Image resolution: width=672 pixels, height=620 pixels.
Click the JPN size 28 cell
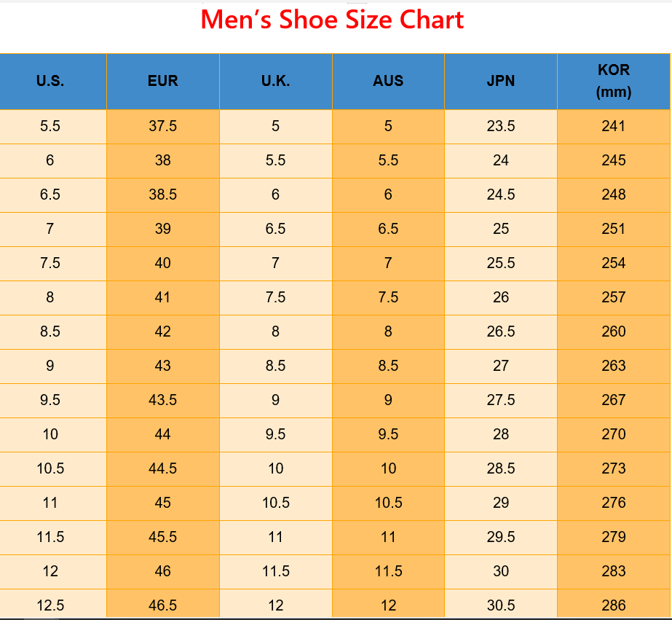pyautogui.click(x=501, y=434)
